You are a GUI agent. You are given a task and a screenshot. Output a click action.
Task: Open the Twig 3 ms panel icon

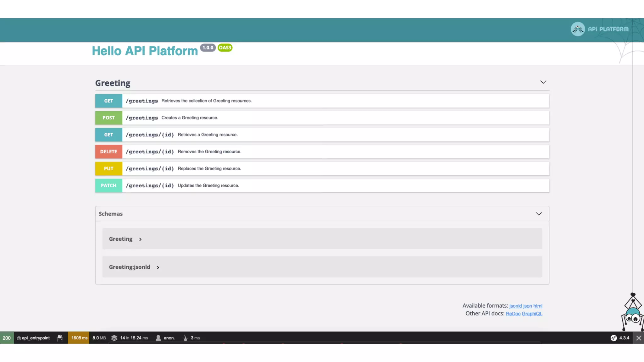point(185,338)
